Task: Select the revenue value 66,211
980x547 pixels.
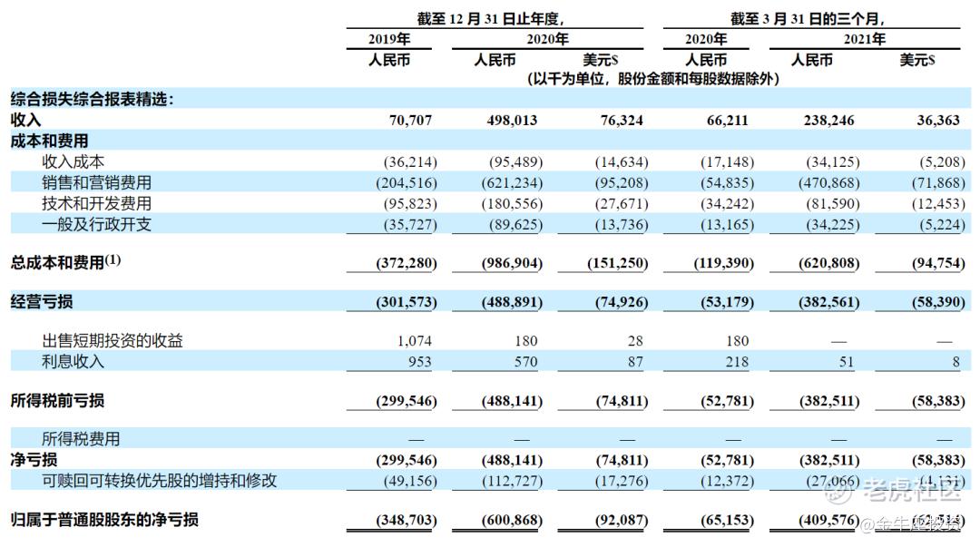Action: [x=727, y=120]
